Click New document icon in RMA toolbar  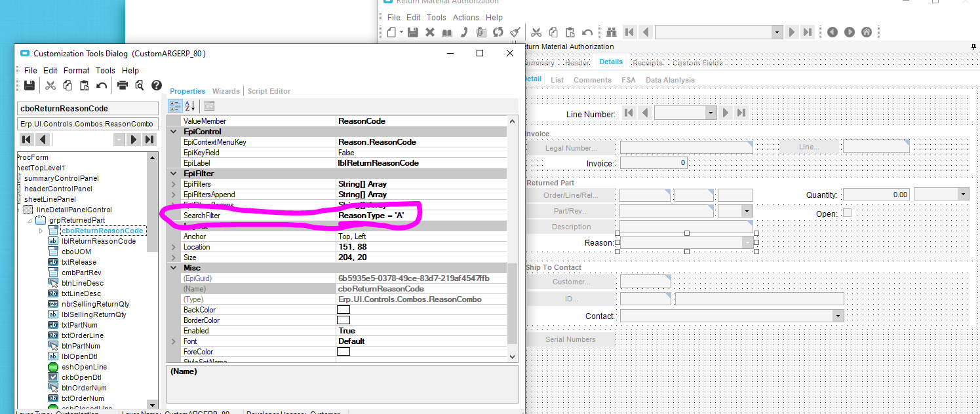click(391, 32)
